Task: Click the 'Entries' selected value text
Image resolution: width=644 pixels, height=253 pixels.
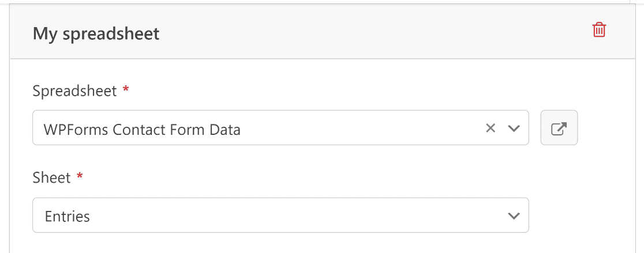Action: pyautogui.click(x=68, y=217)
